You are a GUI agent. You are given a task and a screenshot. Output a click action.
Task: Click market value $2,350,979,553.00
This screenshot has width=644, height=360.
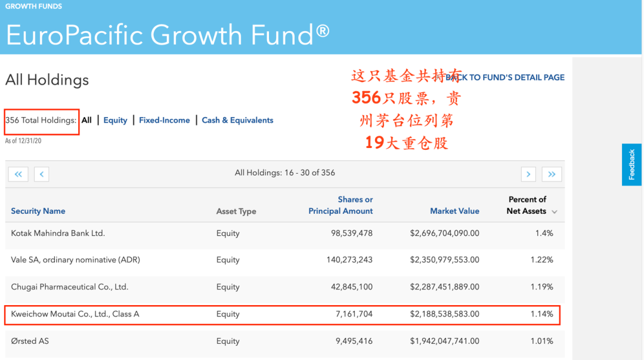444,260
